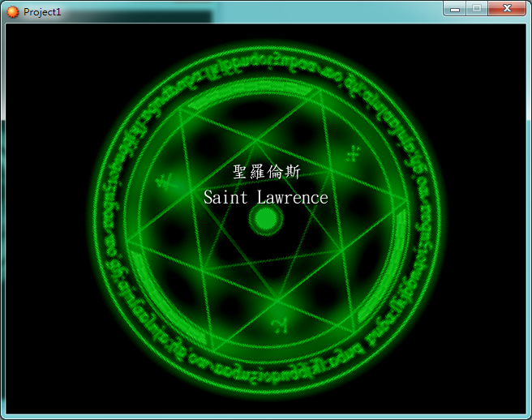Click the Project1 app icon in title bar
Screen dimensions: 532x420
tap(12, 12)
